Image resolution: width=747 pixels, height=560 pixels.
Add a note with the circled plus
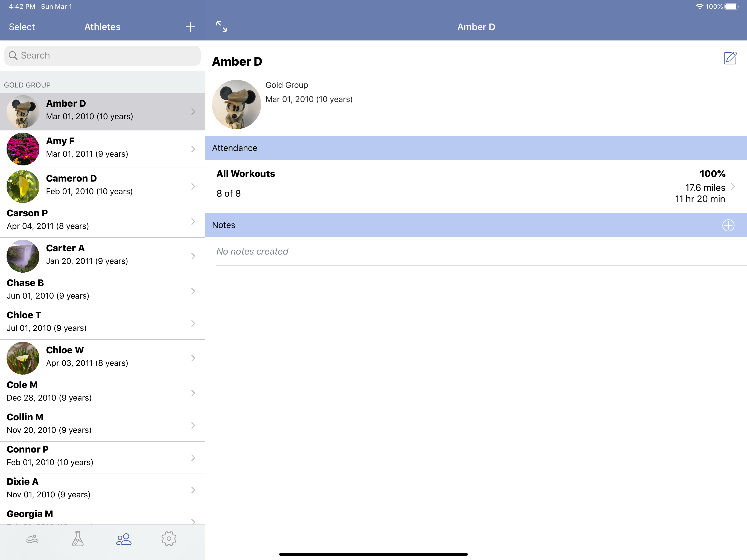728,225
